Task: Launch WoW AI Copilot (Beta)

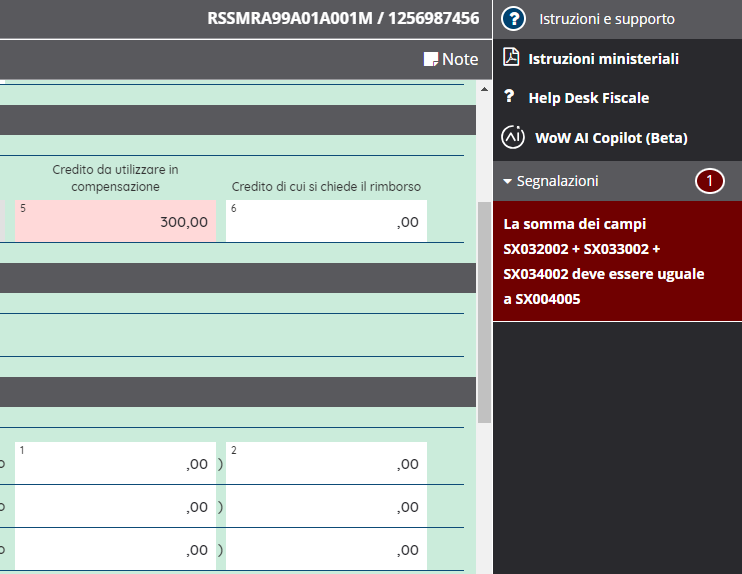Action: (x=611, y=138)
